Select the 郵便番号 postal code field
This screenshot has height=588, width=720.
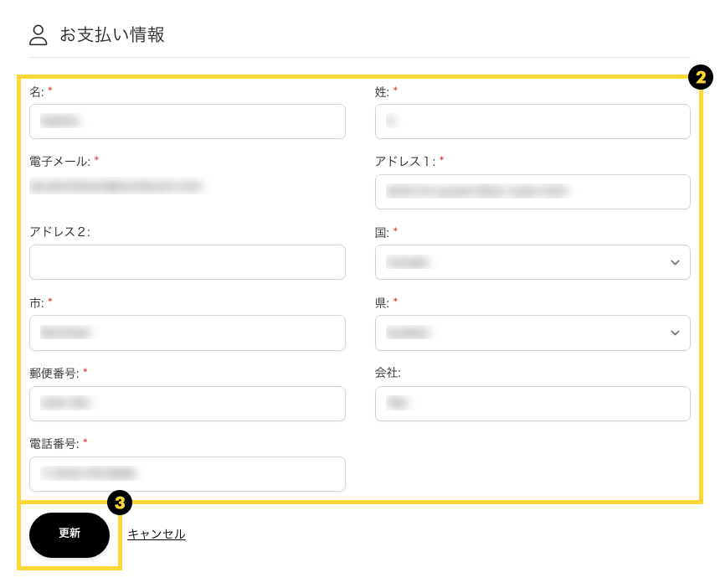click(x=188, y=404)
